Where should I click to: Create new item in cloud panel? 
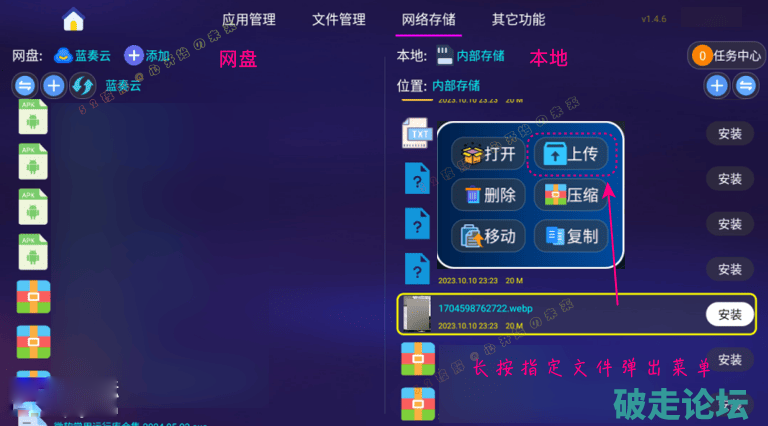click(53, 86)
